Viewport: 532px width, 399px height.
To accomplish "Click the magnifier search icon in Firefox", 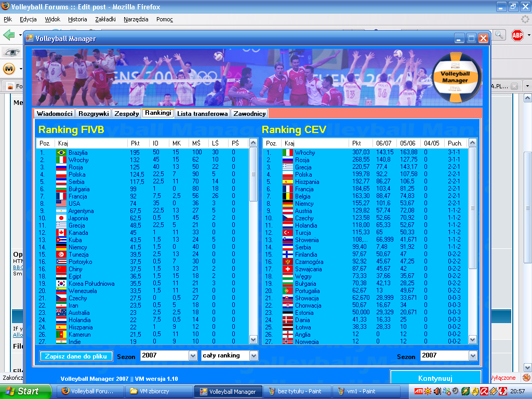I will click(x=499, y=35).
